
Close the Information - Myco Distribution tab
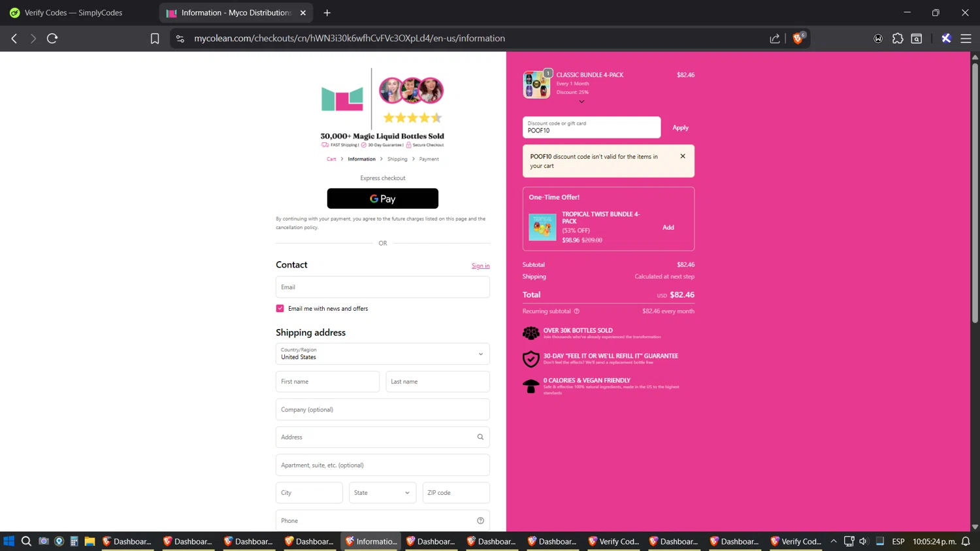pos(303,12)
